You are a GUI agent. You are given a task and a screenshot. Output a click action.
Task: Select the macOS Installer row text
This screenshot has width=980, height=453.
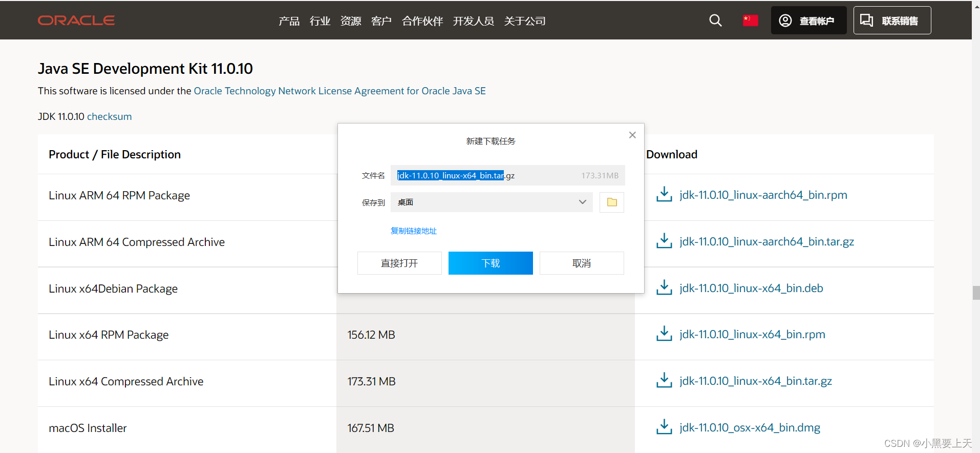(88, 428)
